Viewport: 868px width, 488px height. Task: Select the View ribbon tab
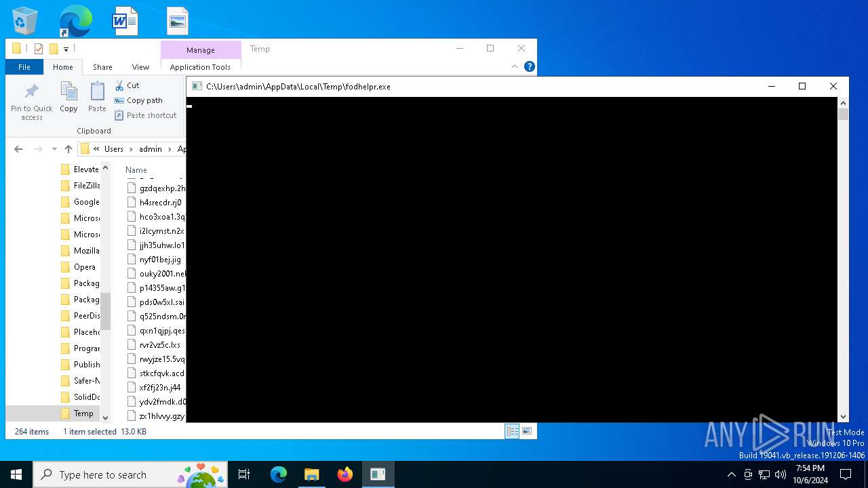(140, 67)
